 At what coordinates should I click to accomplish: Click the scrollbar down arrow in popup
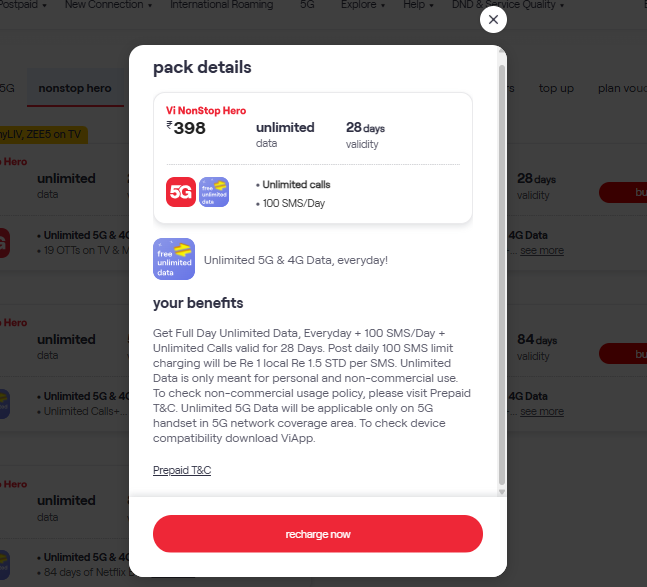coord(502,492)
